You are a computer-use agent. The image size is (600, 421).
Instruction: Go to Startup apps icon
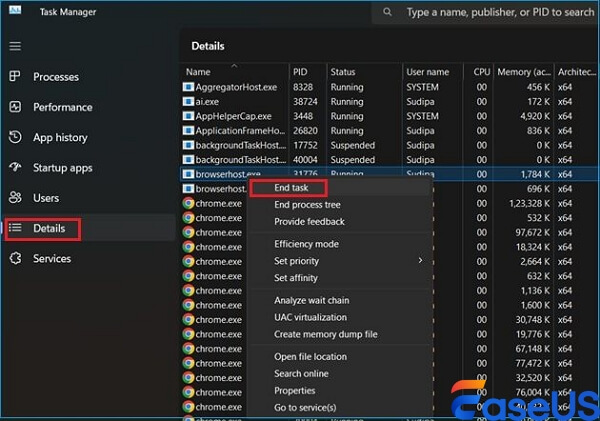coord(14,168)
